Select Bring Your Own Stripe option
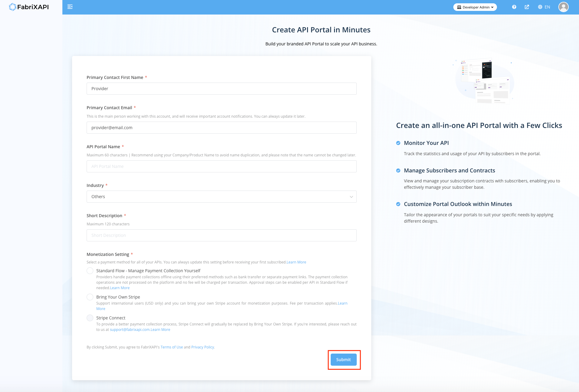The width and height of the screenshot is (579, 392). click(x=90, y=297)
